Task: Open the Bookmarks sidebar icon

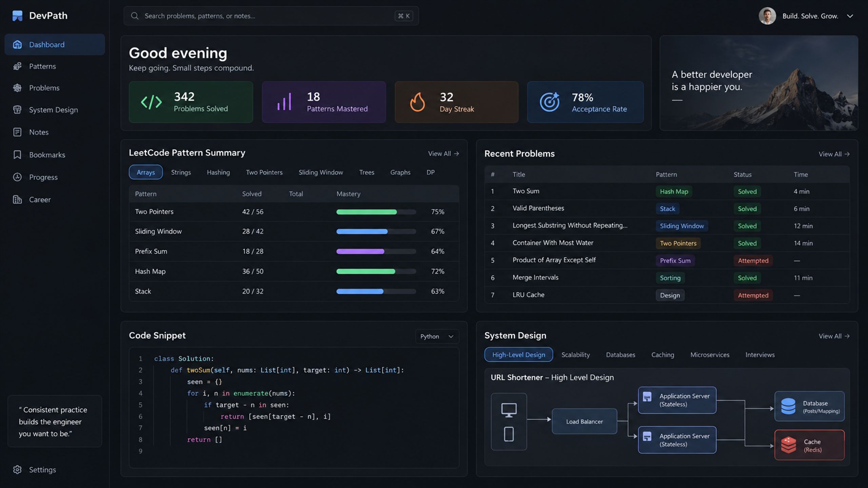Action: 17,155
